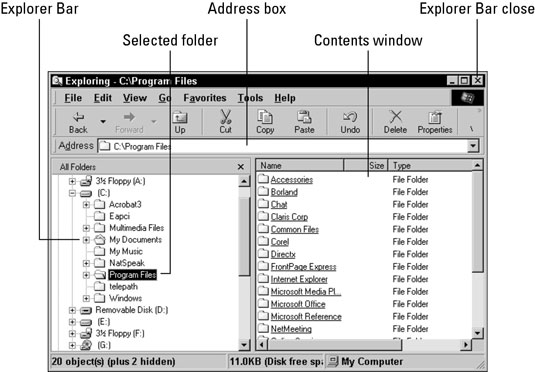
Task: Click the Undo toolbar icon
Action: (350, 117)
